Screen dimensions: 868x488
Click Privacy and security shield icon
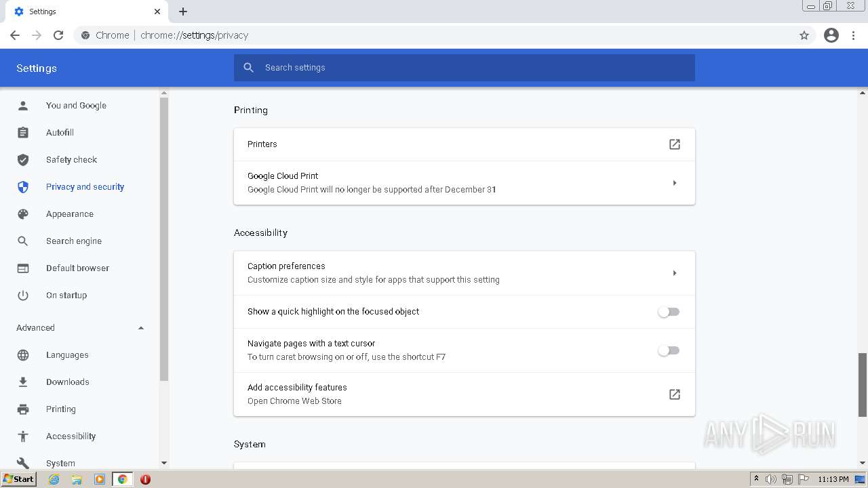23,186
